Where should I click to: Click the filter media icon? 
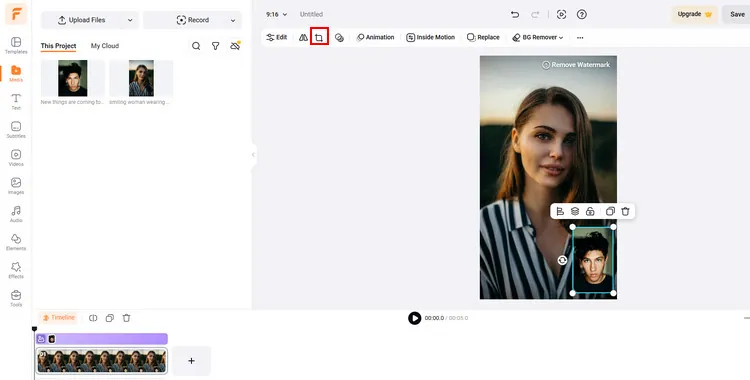click(216, 46)
